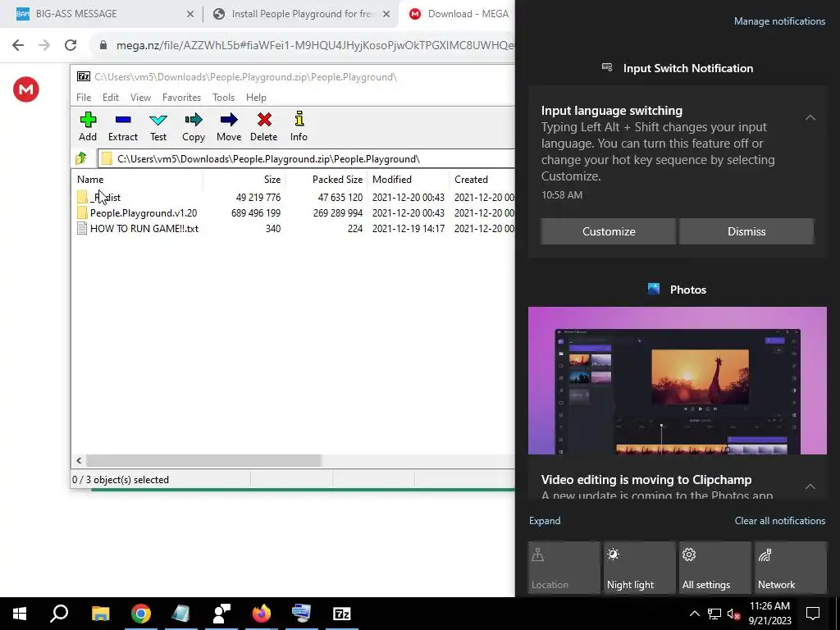Dismiss the input language notification
The height and width of the screenshot is (630, 840).
(x=746, y=231)
